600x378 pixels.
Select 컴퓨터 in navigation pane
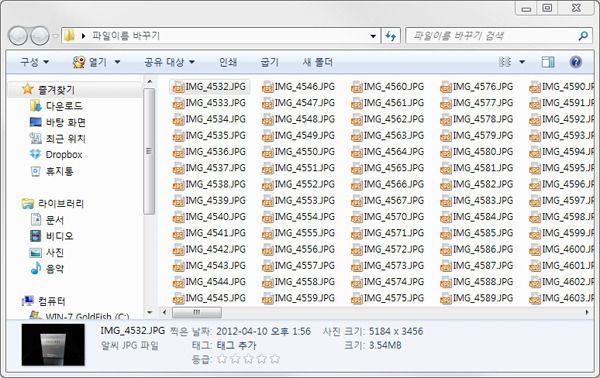[52, 301]
